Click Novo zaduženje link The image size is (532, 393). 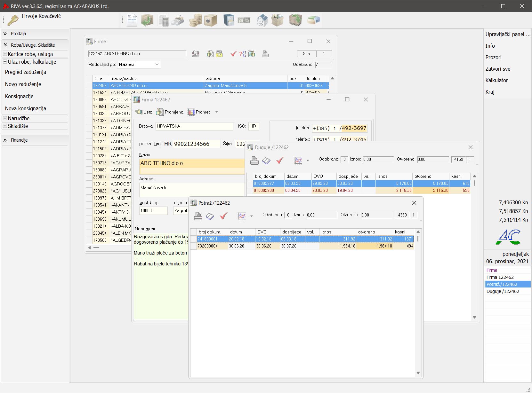[x=23, y=84]
